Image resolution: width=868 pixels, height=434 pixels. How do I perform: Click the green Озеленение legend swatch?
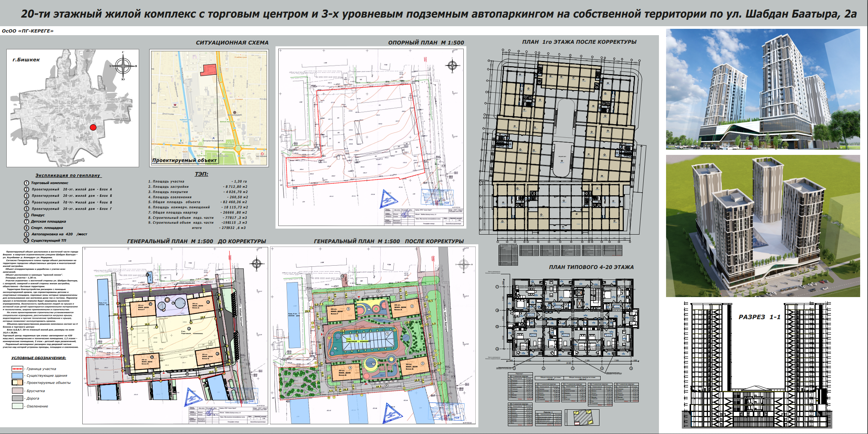point(17,406)
